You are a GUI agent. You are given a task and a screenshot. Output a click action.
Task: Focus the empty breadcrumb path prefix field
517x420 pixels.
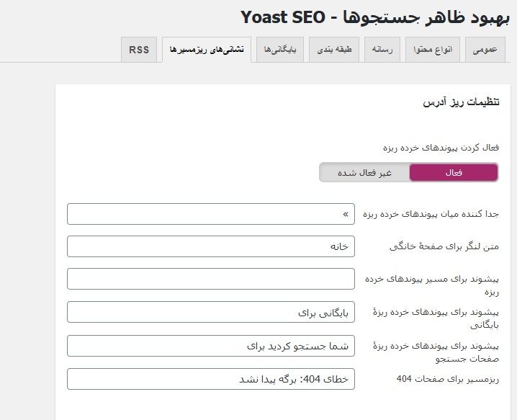211,279
